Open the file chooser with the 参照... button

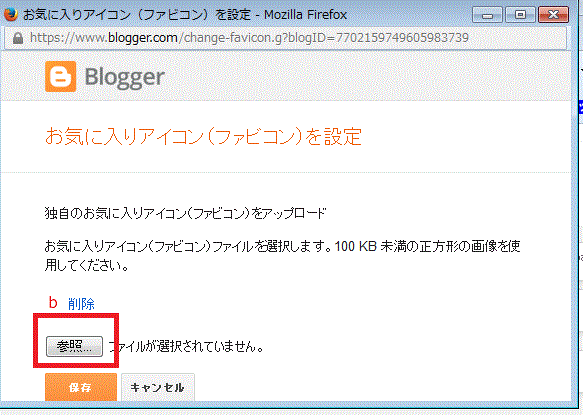point(74,347)
